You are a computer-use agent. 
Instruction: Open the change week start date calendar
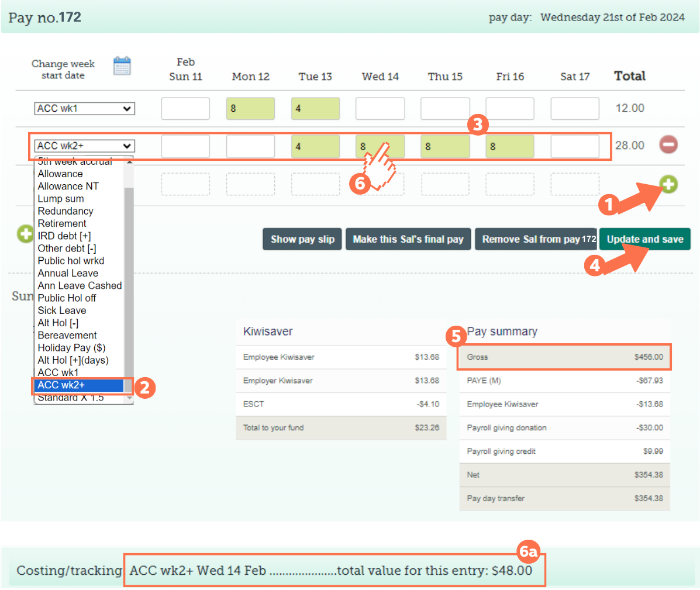coord(122,67)
